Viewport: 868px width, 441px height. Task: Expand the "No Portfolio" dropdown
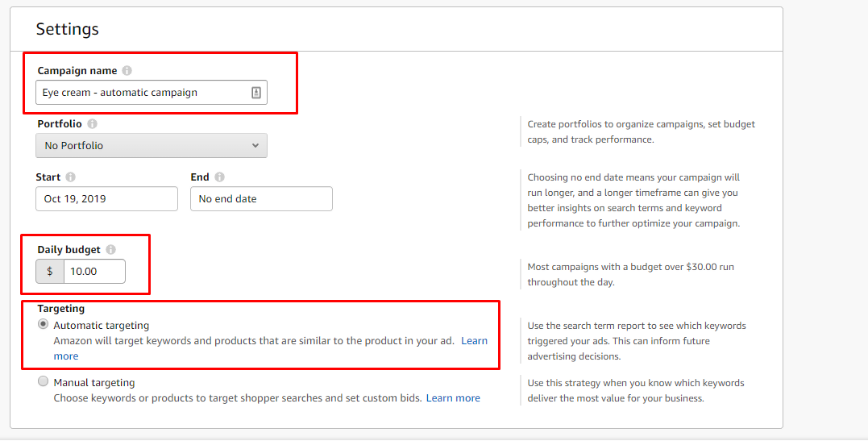(x=152, y=145)
